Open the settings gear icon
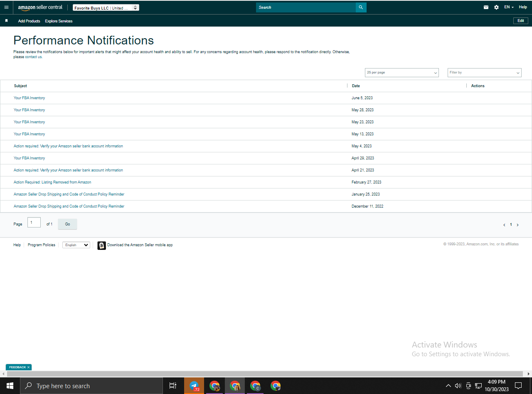The width and height of the screenshot is (532, 394). 496,7
